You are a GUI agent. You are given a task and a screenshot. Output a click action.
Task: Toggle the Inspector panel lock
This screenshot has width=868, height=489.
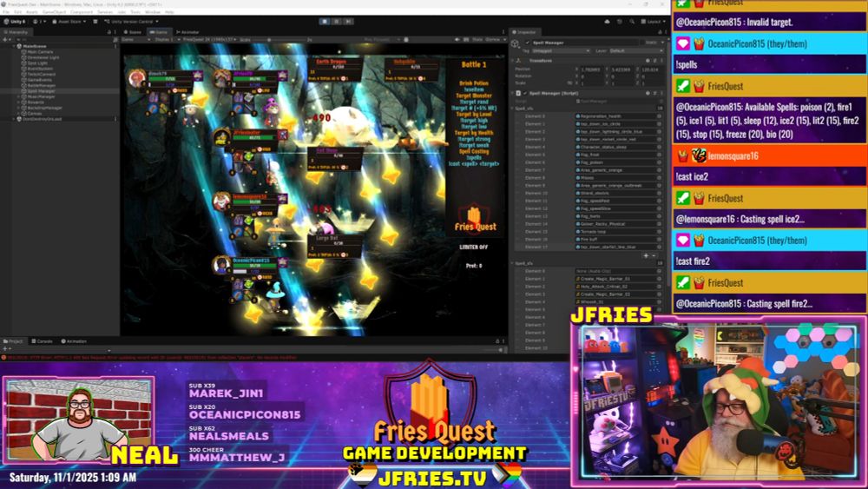pos(660,32)
